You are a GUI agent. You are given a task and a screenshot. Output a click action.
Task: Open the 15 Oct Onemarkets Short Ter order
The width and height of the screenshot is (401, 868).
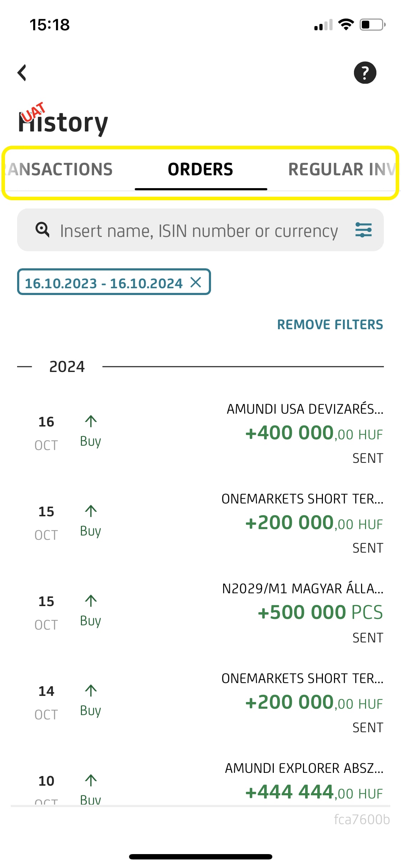pyautogui.click(x=302, y=499)
